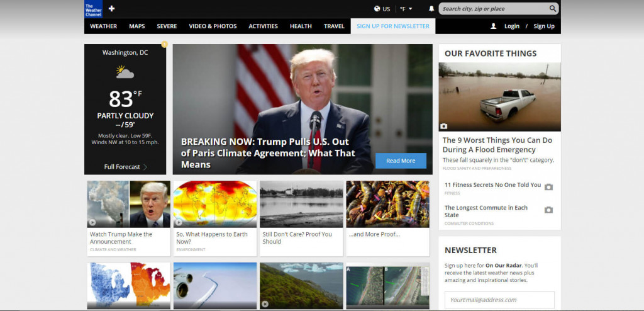Open the ...and More Proof... article
Screen dimensions: 644x311
coord(374,234)
